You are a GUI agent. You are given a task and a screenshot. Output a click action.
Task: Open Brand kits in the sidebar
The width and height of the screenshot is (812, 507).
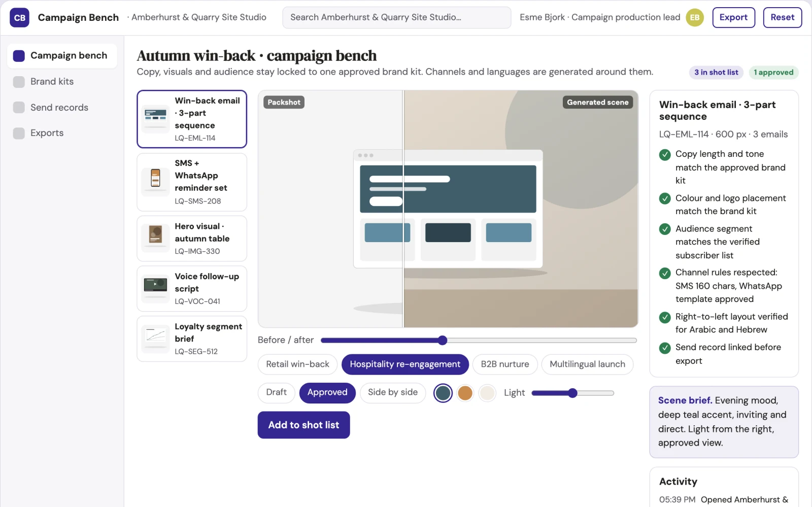pyautogui.click(x=62, y=82)
